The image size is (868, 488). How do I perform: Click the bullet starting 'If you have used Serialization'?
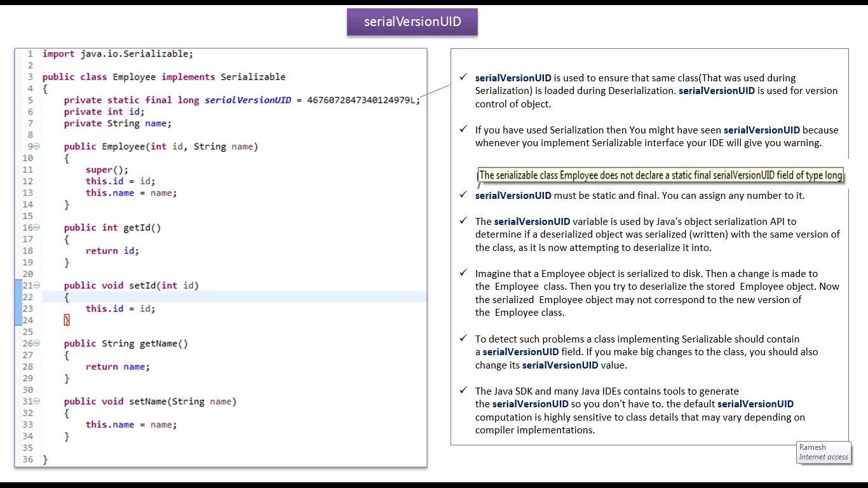click(x=657, y=136)
